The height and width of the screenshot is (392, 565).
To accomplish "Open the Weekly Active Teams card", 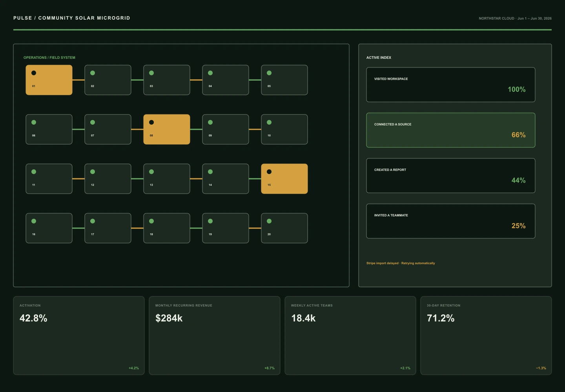I will [350, 336].
